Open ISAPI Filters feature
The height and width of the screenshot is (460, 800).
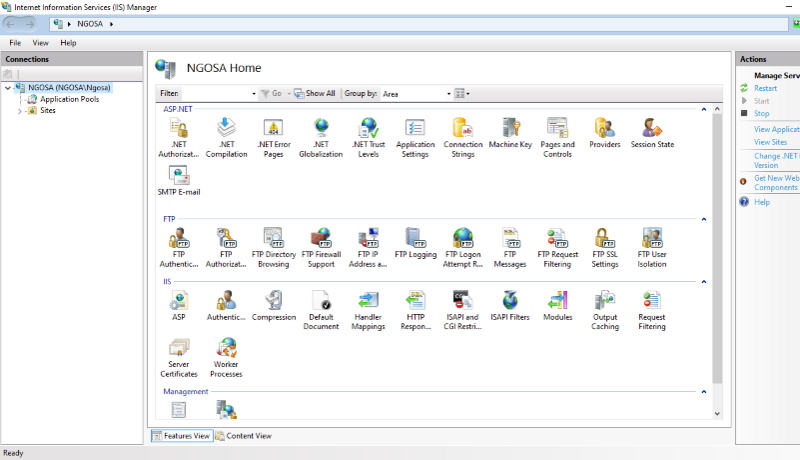[510, 305]
